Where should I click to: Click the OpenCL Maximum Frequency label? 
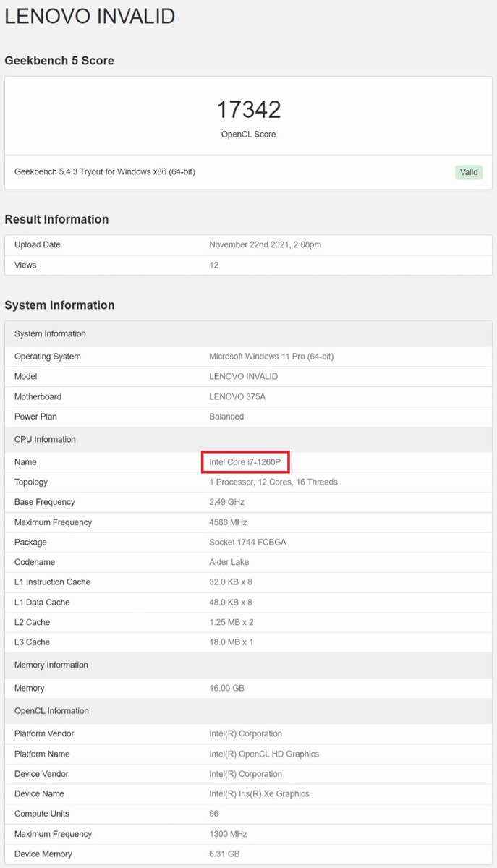[54, 834]
